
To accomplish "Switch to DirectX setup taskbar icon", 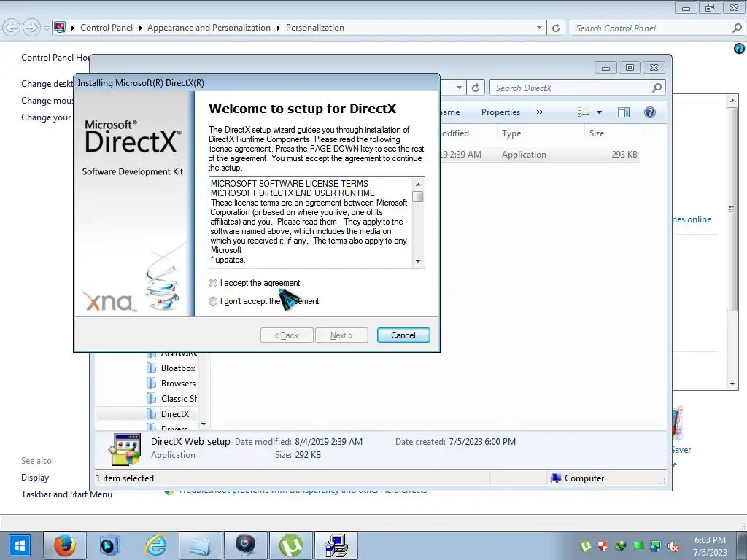I will [336, 545].
